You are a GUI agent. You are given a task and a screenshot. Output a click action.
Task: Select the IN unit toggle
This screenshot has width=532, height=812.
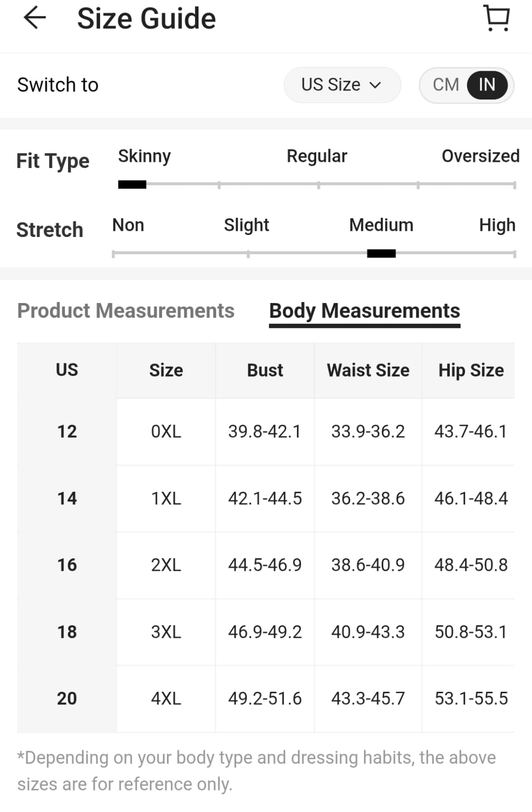pos(487,85)
